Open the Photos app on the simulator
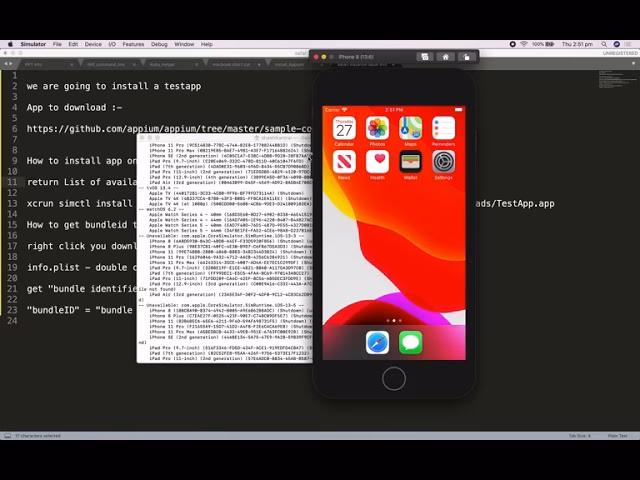The height and width of the screenshot is (480, 640). [x=377, y=128]
